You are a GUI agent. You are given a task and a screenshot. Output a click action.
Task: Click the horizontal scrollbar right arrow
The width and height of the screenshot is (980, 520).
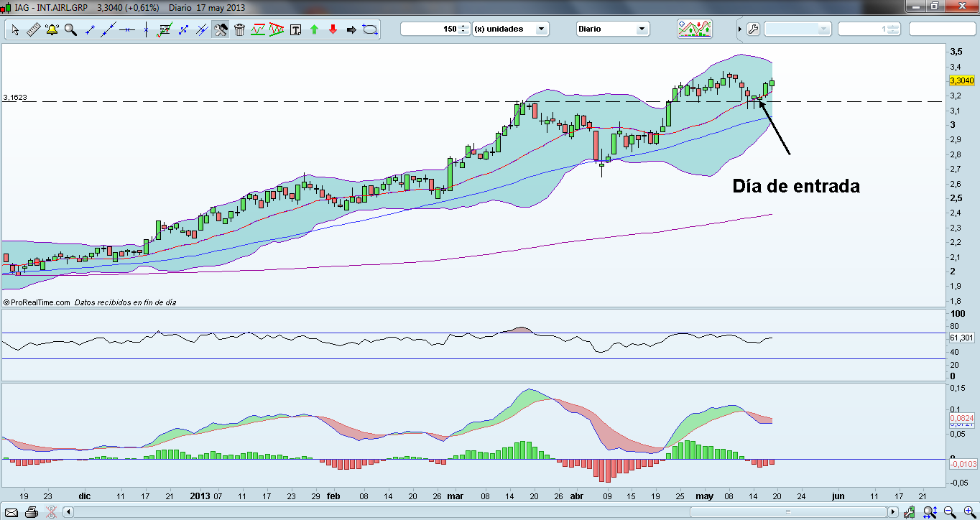click(x=892, y=512)
